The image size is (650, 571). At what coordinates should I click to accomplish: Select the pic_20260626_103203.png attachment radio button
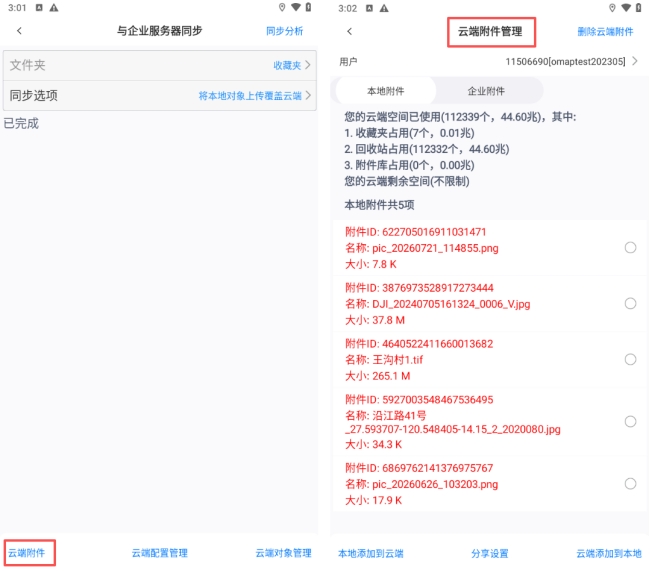(630, 484)
